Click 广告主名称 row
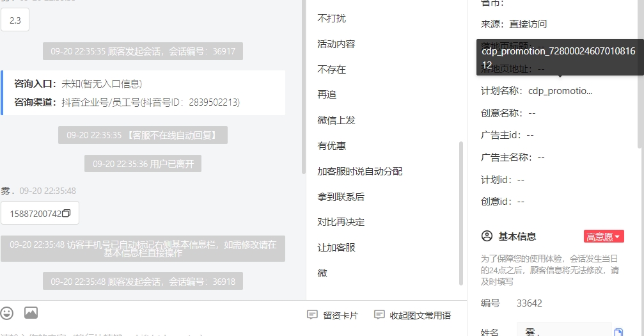The width and height of the screenshot is (644, 336). (512, 157)
